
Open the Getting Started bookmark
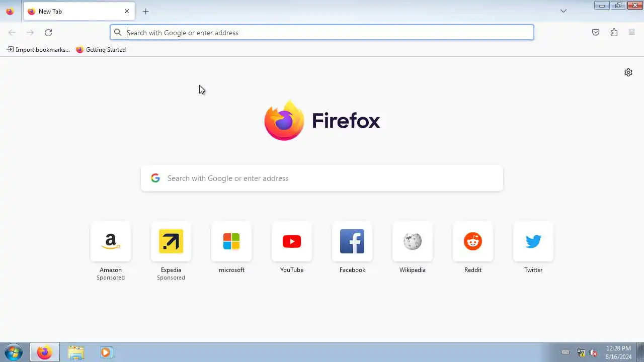(101, 50)
